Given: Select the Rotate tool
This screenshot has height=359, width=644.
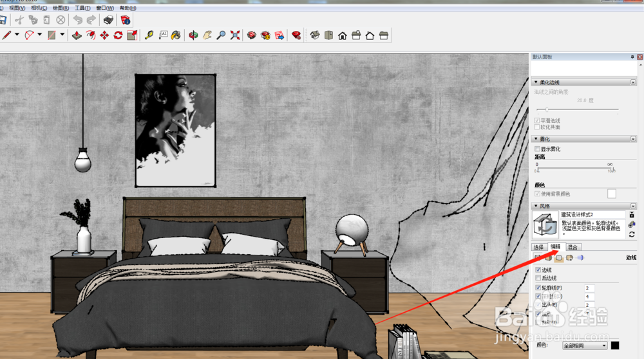Looking at the screenshot, I should tap(118, 35).
